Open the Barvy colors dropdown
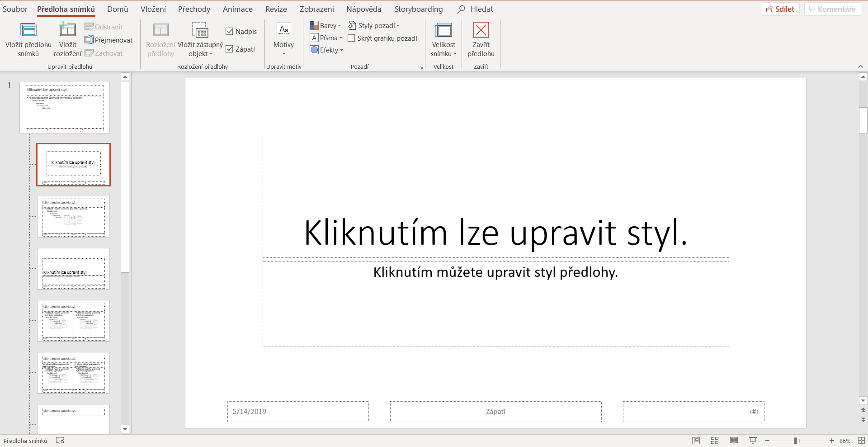Viewport: 868px width, 447px height. pos(325,26)
